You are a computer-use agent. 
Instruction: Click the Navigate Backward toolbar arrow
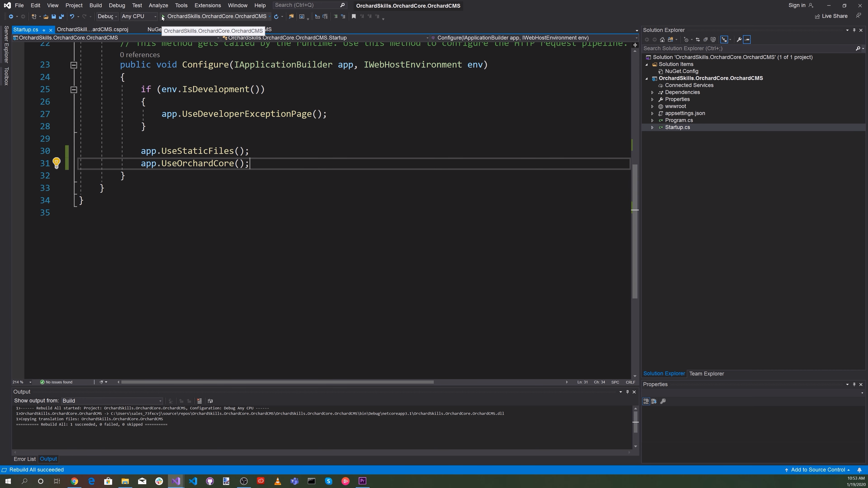11,16
